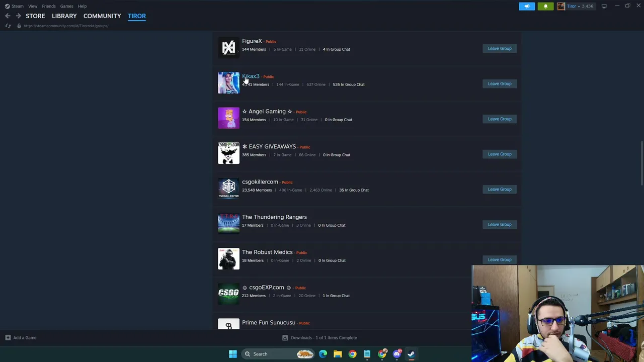
Task: Click '1 In Group Chat' for csgoEXP.com
Action: [x=336, y=296]
